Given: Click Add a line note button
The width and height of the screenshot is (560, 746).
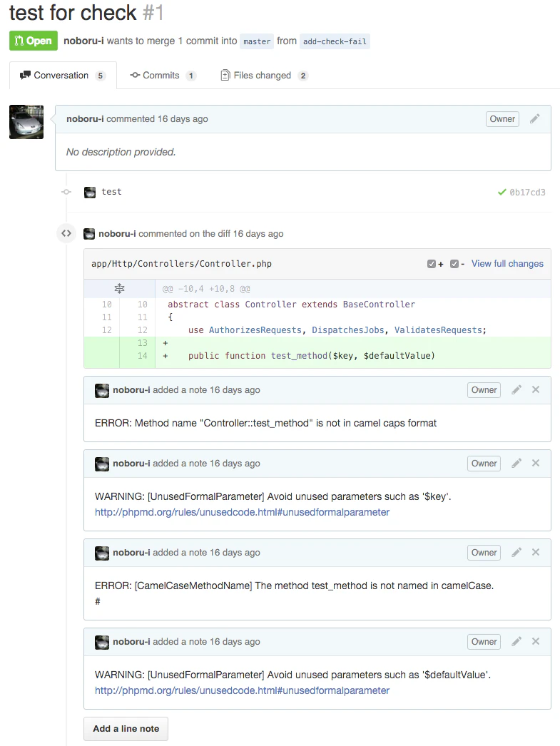Looking at the screenshot, I should (x=126, y=729).
